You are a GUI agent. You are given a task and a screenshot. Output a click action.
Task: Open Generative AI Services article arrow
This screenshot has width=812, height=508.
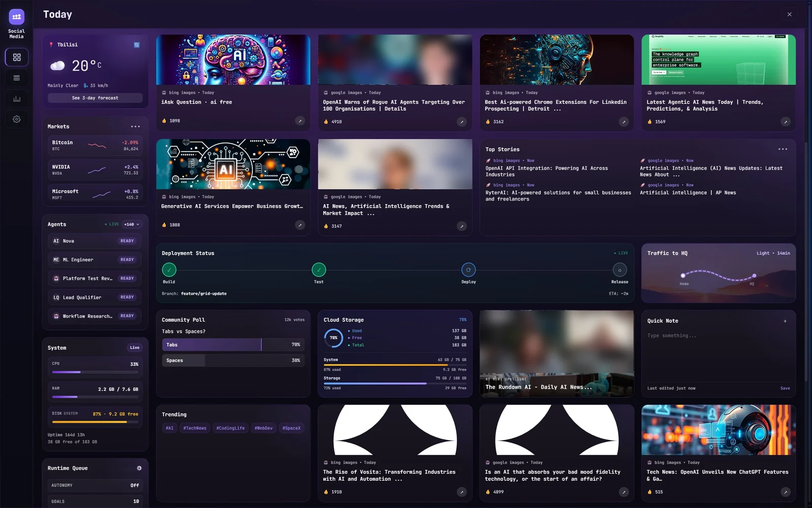point(300,225)
